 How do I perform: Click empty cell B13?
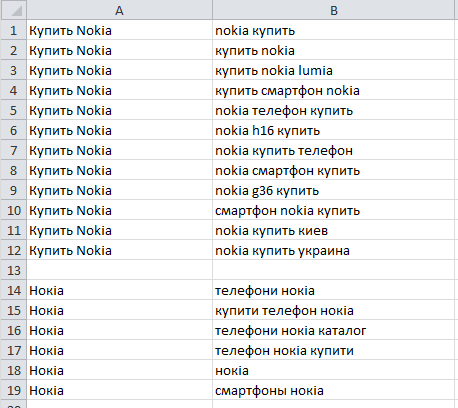[333, 270]
